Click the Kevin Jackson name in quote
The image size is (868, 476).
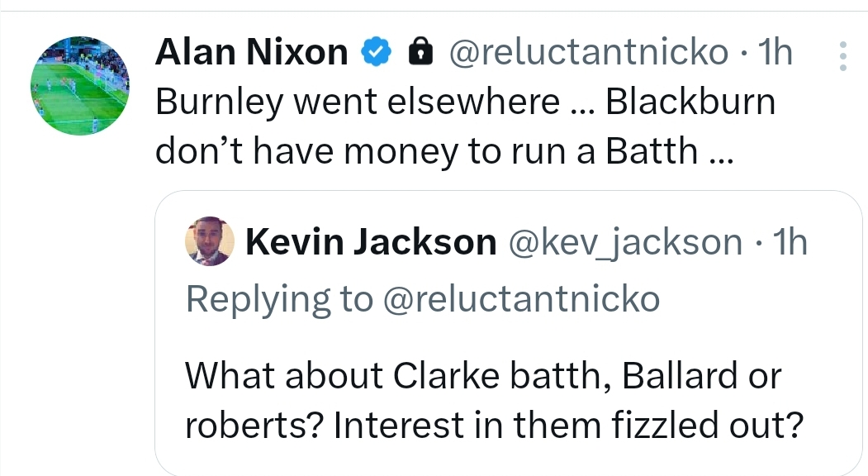371,243
